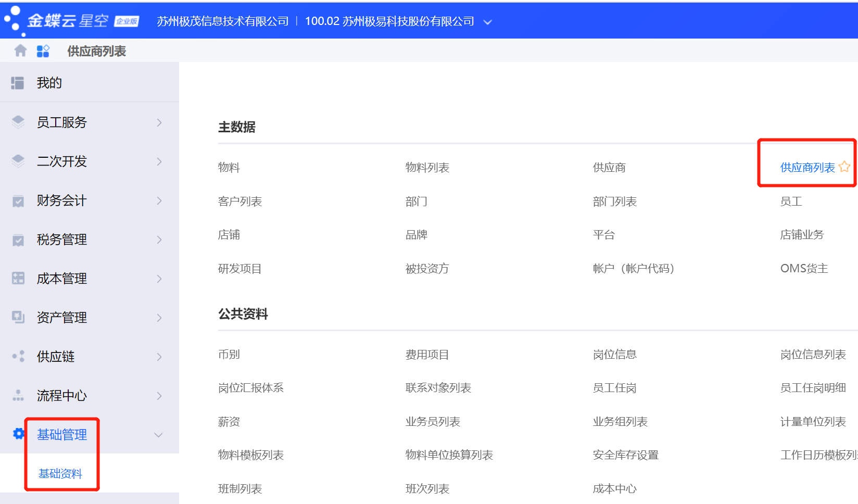Click the 二次开发 sidebar icon
This screenshot has width=858, height=504.
(18, 161)
